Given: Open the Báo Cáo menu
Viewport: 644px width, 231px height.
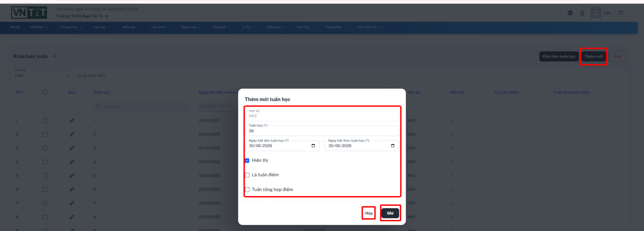Looking at the screenshot, I should point(305,27).
